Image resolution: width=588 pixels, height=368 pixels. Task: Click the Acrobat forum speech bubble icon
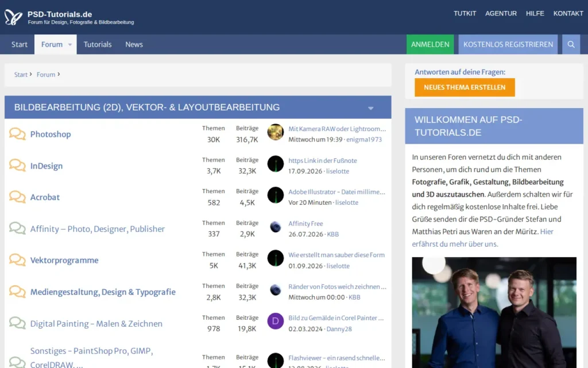[x=17, y=197]
